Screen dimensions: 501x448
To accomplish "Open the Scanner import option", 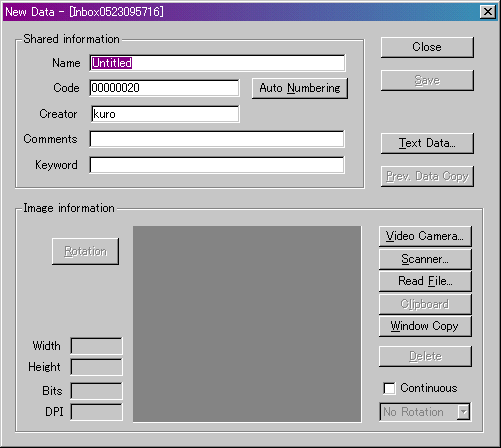I will [425, 259].
